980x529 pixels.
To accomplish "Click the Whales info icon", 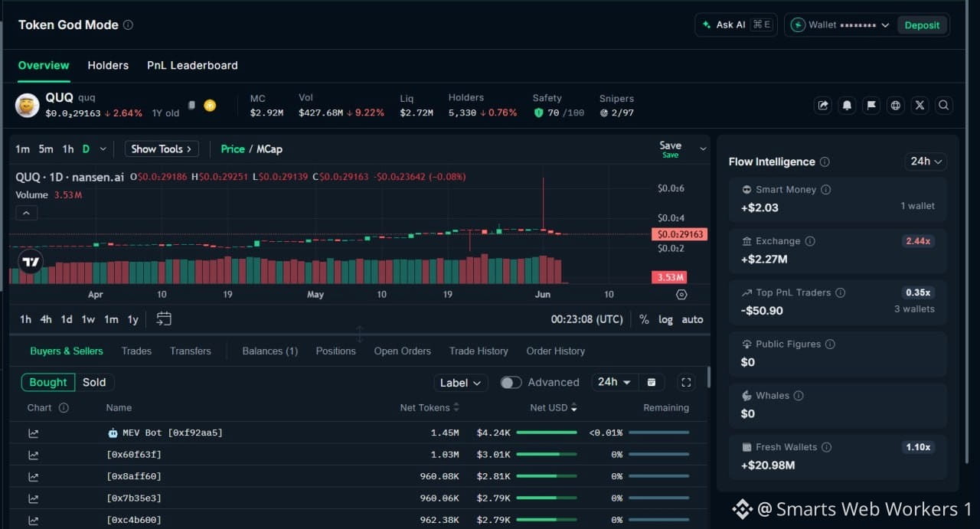I will tap(799, 395).
